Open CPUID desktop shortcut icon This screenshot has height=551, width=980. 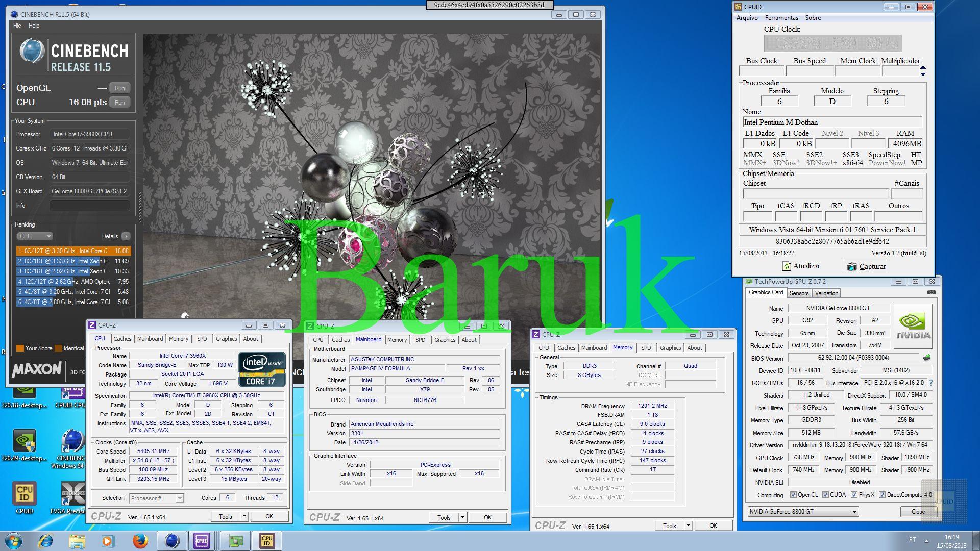(x=24, y=498)
